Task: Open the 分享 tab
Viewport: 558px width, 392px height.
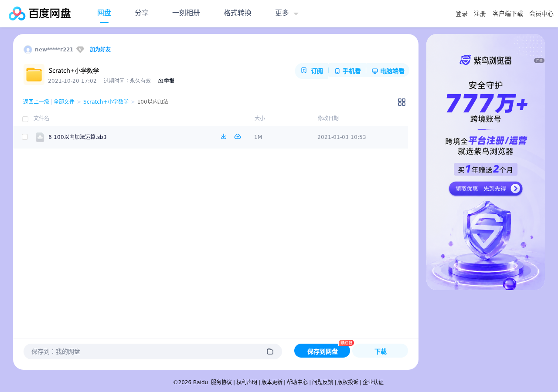Action: click(142, 13)
